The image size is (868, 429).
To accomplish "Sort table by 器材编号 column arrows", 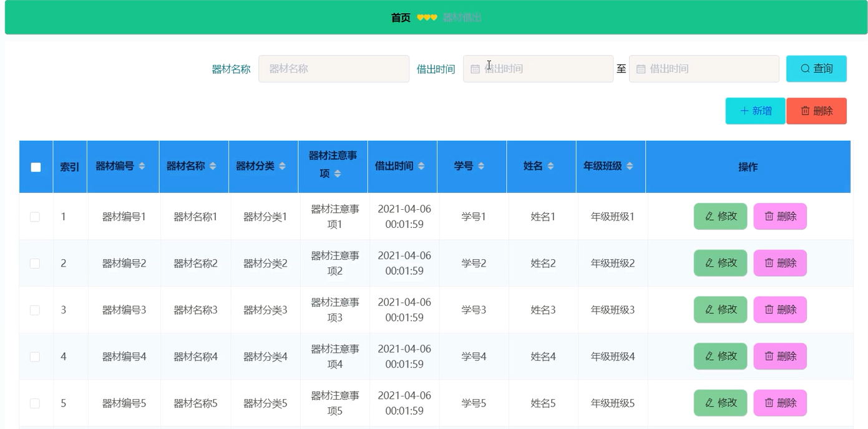I will pyautogui.click(x=142, y=166).
